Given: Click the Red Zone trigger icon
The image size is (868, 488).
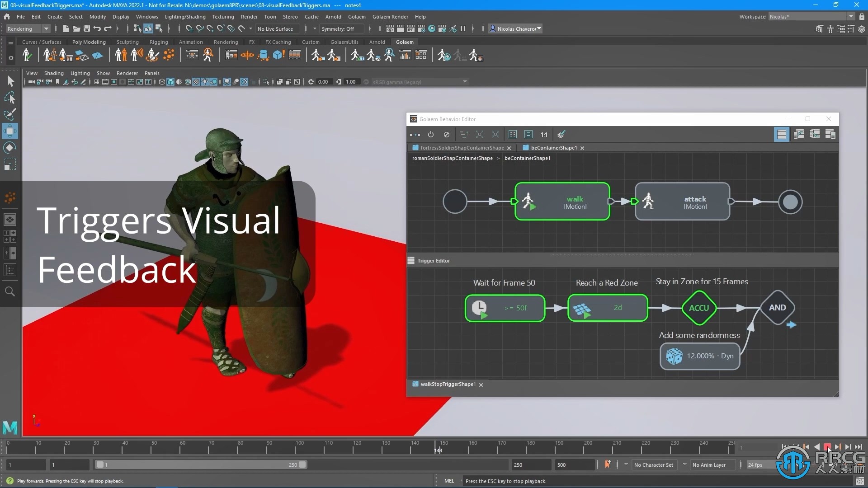Looking at the screenshot, I should pos(581,307).
